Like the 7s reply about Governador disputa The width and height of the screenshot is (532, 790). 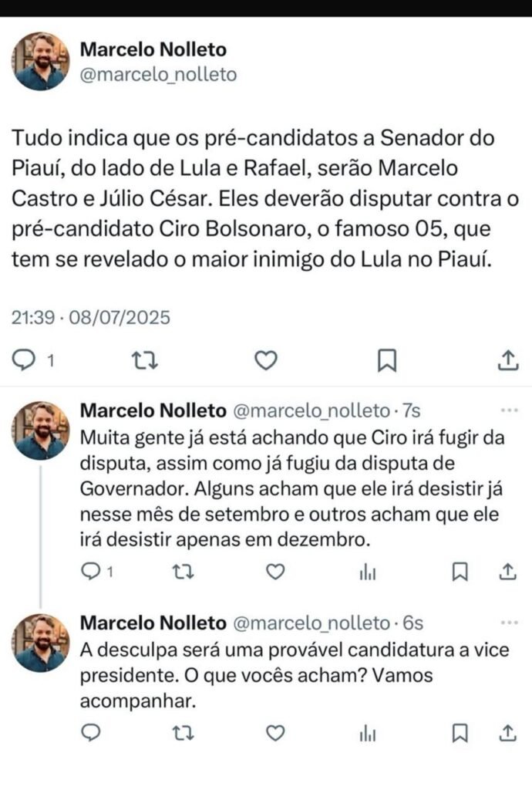click(275, 571)
